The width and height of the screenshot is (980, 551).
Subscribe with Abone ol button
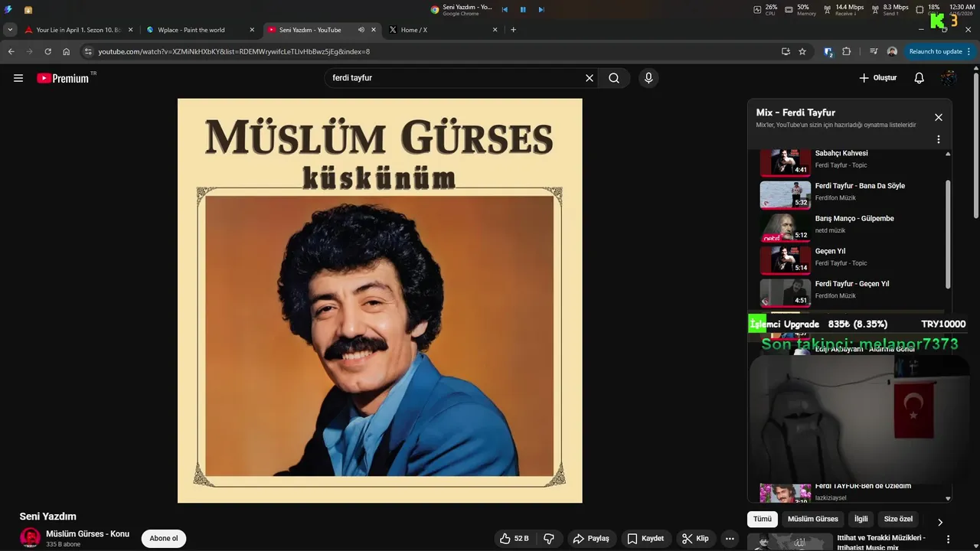pyautogui.click(x=164, y=539)
